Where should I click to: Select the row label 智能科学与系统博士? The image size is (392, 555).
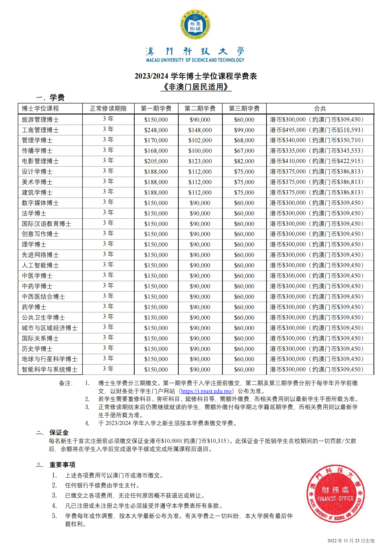[50, 369]
